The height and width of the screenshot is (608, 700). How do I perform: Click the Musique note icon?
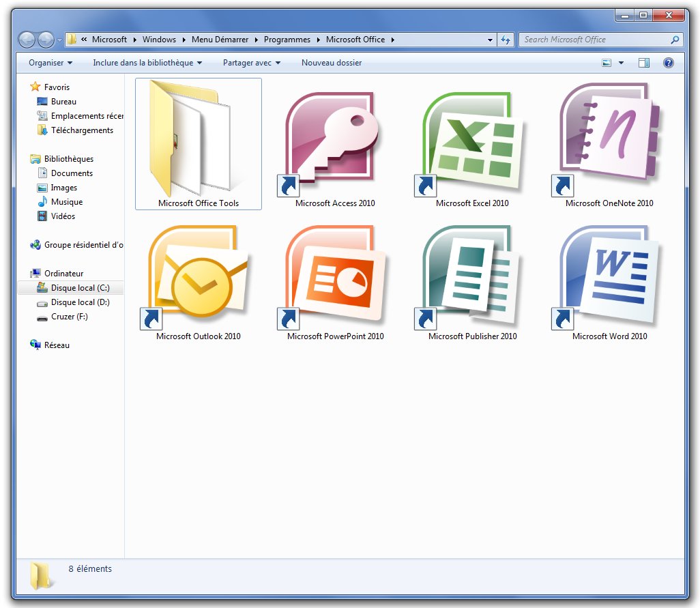[42, 201]
